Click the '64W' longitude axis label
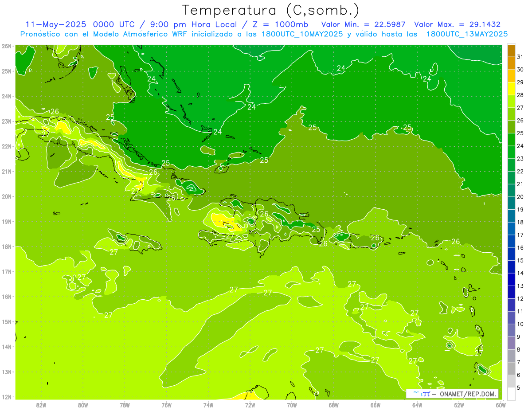The image size is (532, 411). (417, 405)
